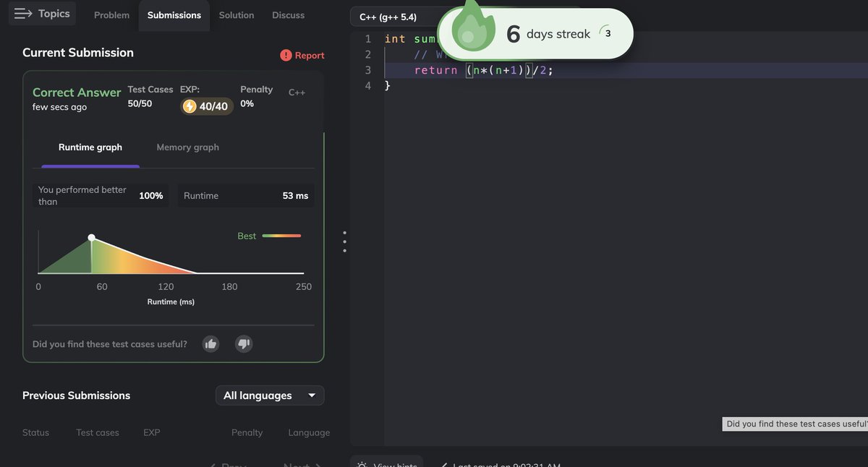Click the thumbs up feedback icon

click(x=210, y=344)
